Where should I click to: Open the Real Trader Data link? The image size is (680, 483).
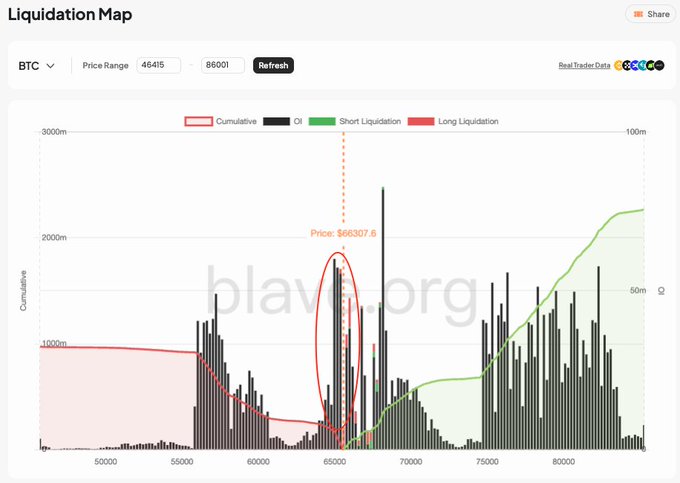[584, 65]
